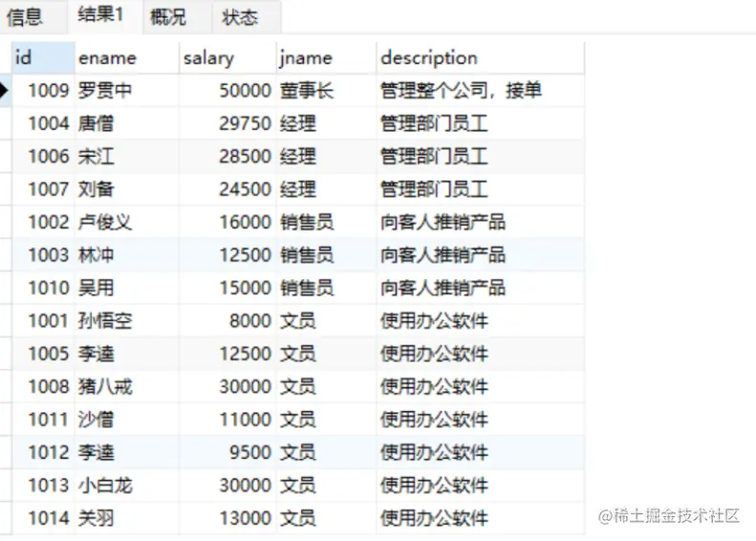Screen dimensions: 756x541
Task: Click the jname column header
Action: [326, 57]
